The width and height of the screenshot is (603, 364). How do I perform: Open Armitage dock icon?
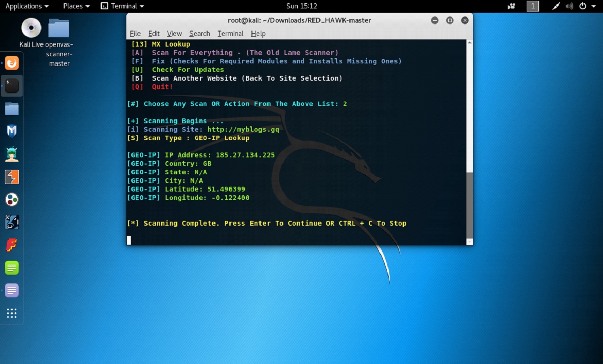click(x=12, y=154)
